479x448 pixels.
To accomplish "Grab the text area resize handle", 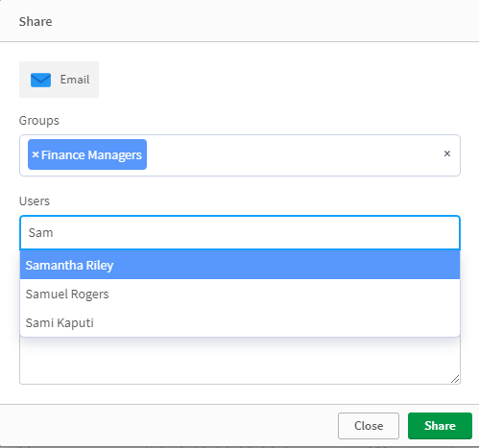I will (x=455, y=379).
